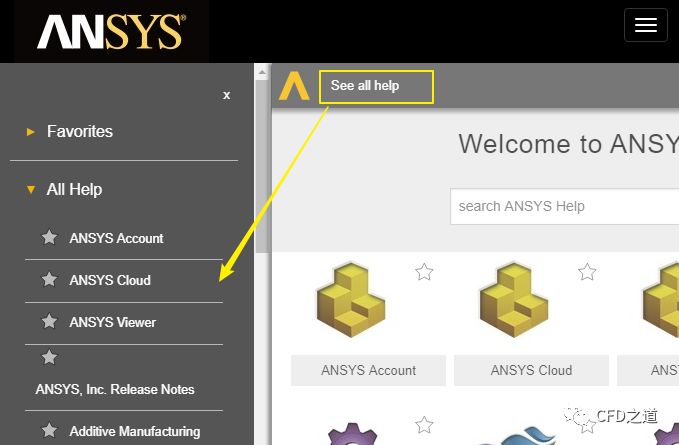Star ANSYS Cloud in the sidebar
The image size is (679, 445).
pos(49,280)
